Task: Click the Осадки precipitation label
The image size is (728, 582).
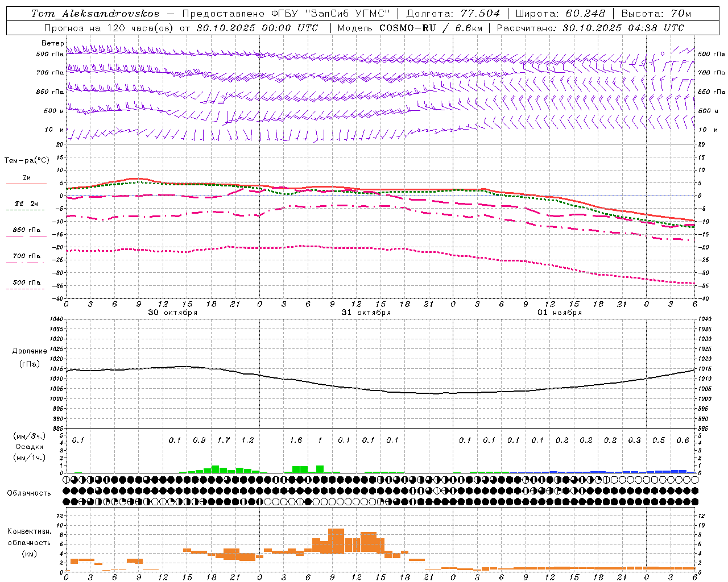Action: coord(30,447)
